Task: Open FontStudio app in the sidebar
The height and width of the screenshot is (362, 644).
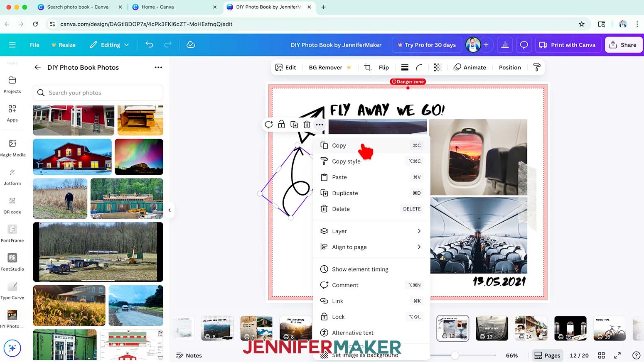Action: pyautogui.click(x=12, y=263)
